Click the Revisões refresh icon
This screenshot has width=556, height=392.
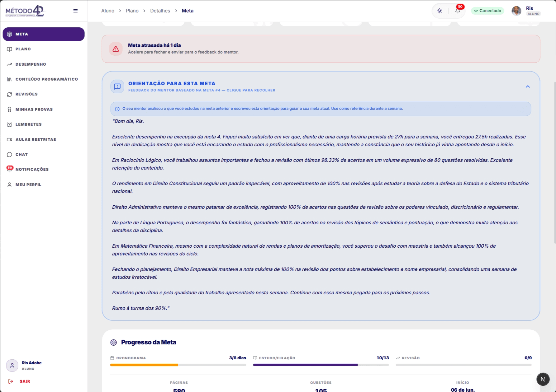coord(10,94)
